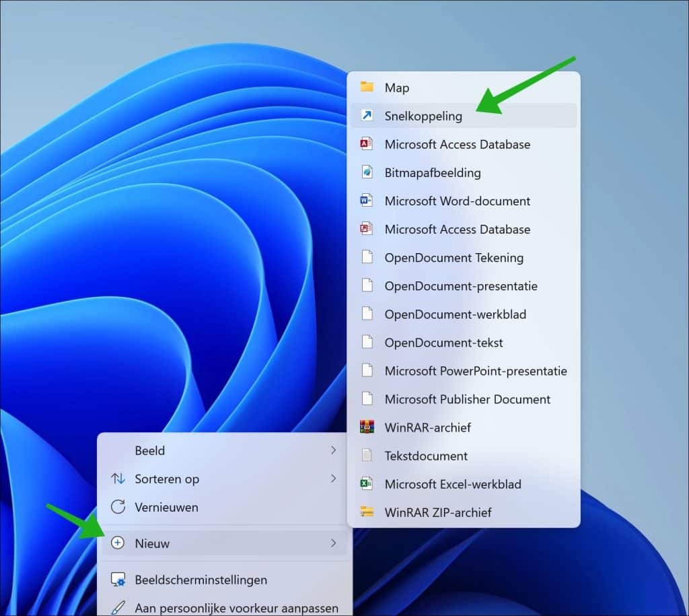The image size is (689, 616).
Task: Pick OpenDocument-tekst
Action: point(464,343)
